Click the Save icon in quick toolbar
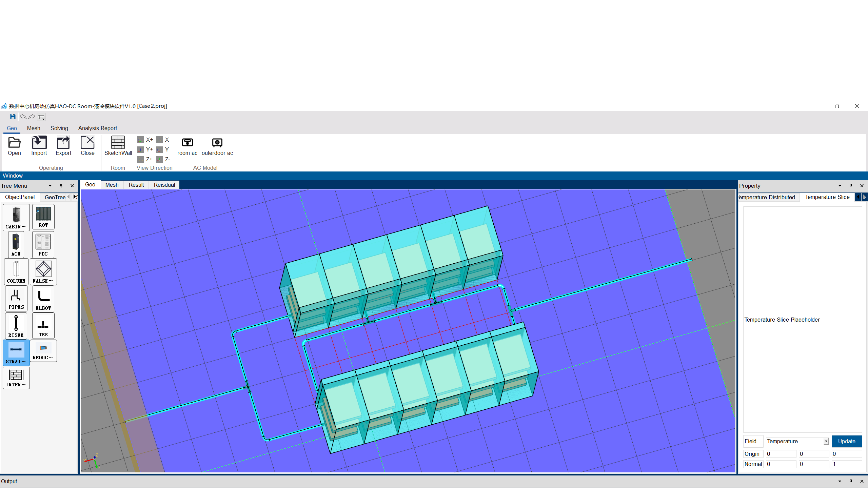Viewport: 868px width, 488px height. pyautogui.click(x=13, y=117)
